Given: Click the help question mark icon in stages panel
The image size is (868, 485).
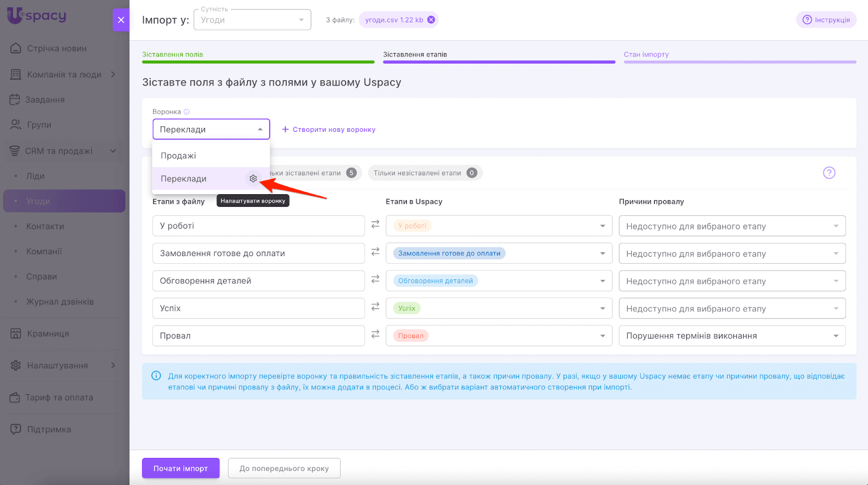Looking at the screenshot, I should coord(829,173).
